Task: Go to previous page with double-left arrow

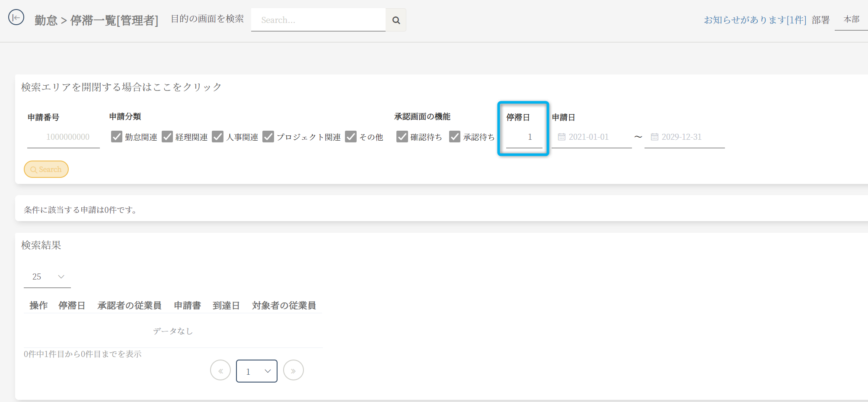Action: [220, 370]
